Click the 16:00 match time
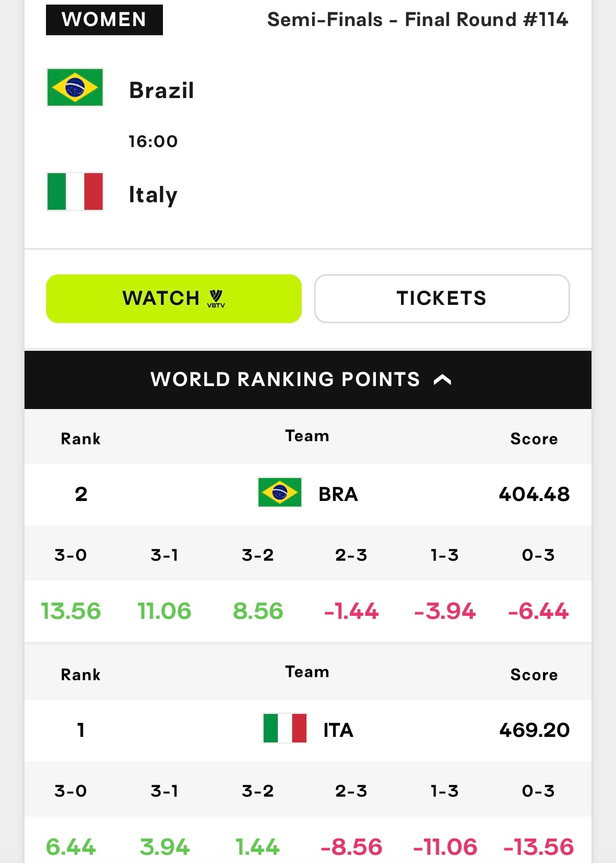The width and height of the screenshot is (616, 863). tap(153, 141)
